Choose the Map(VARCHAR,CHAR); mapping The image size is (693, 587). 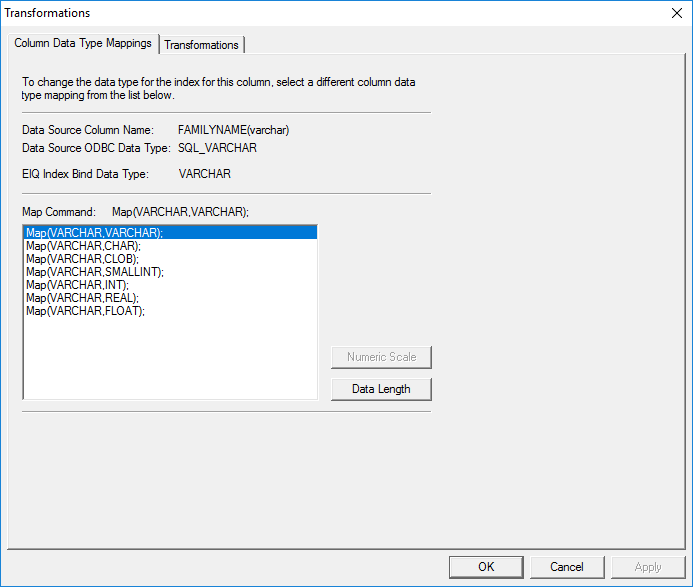point(170,246)
